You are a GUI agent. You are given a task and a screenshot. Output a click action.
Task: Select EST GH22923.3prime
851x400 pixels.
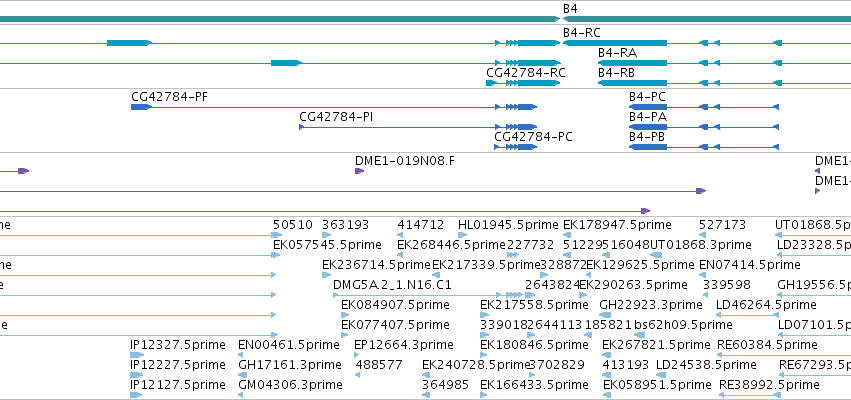pos(651,305)
